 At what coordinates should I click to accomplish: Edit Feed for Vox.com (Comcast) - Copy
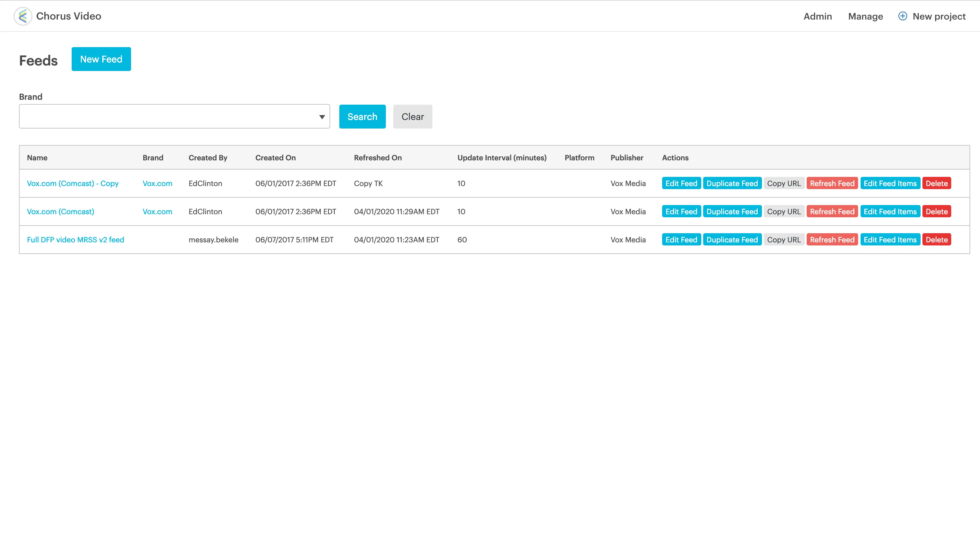click(681, 183)
